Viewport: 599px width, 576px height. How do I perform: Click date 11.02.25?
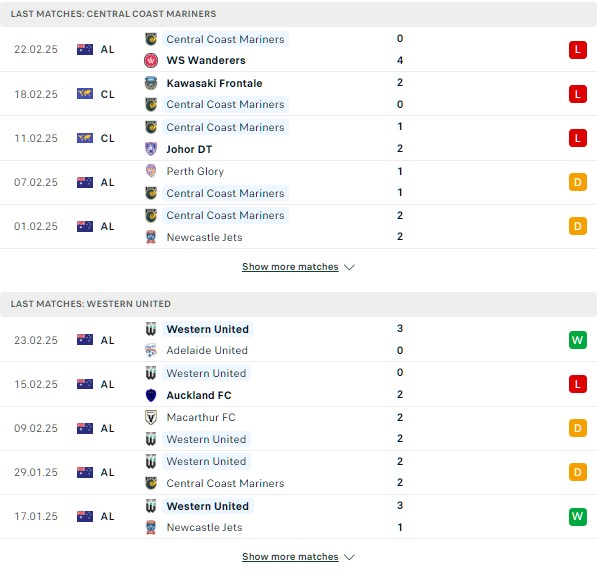click(x=36, y=138)
